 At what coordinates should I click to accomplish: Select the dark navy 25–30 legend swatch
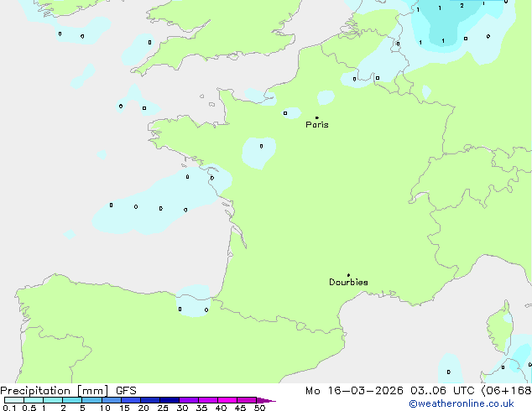(x=170, y=400)
